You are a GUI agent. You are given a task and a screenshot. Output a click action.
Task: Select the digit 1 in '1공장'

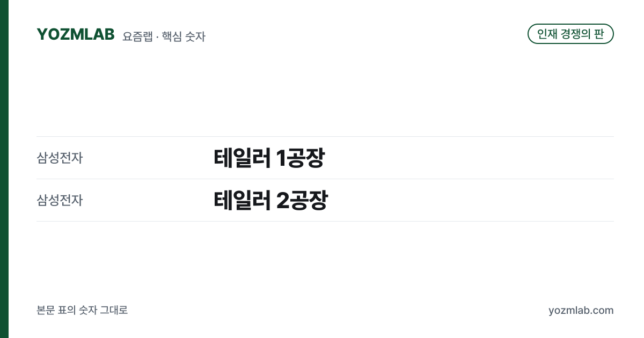281,158
